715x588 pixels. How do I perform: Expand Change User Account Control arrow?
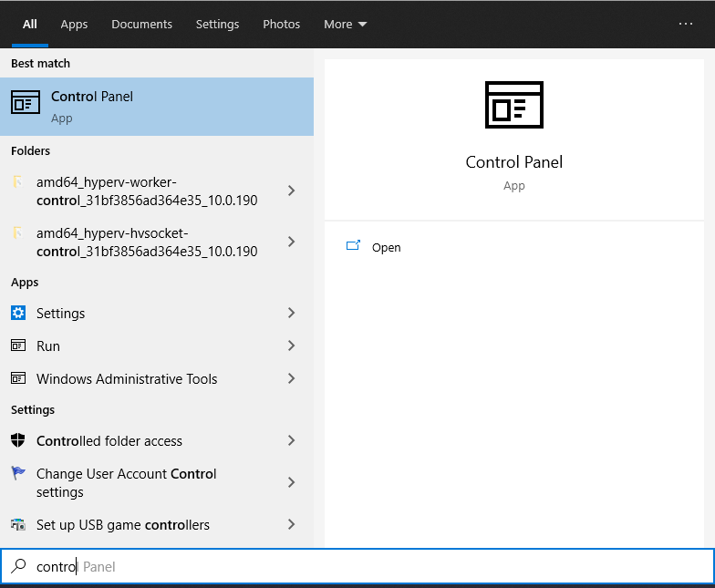coord(292,482)
